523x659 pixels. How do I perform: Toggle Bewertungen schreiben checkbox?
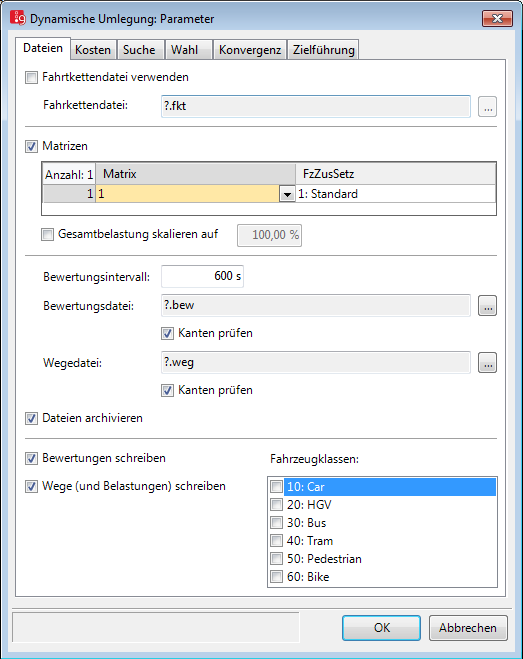[x=32, y=459]
